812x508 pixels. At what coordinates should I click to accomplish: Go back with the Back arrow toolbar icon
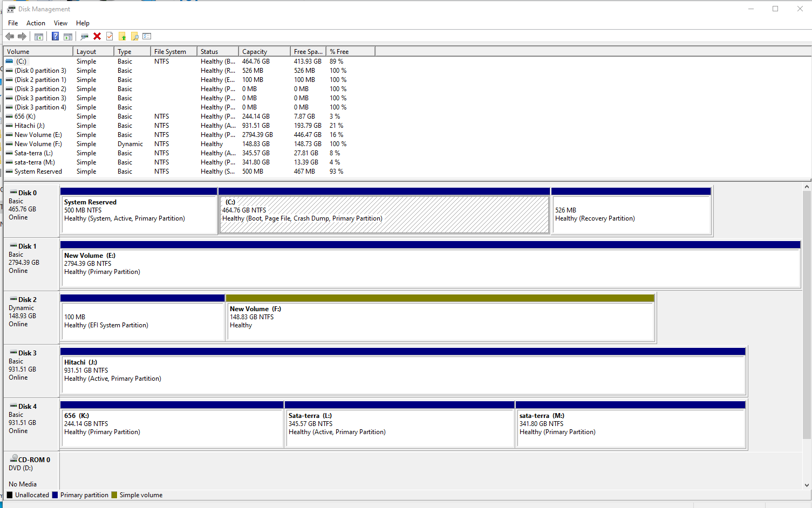pyautogui.click(x=10, y=36)
